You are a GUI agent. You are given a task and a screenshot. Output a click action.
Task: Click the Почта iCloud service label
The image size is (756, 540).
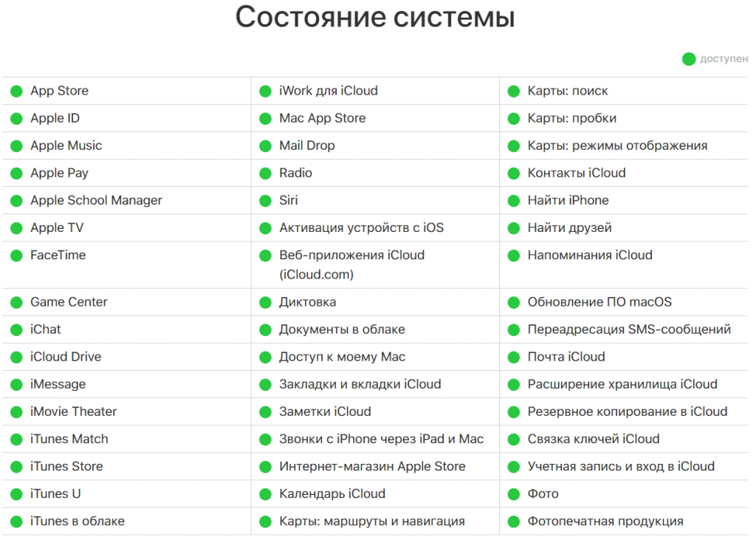[566, 357]
